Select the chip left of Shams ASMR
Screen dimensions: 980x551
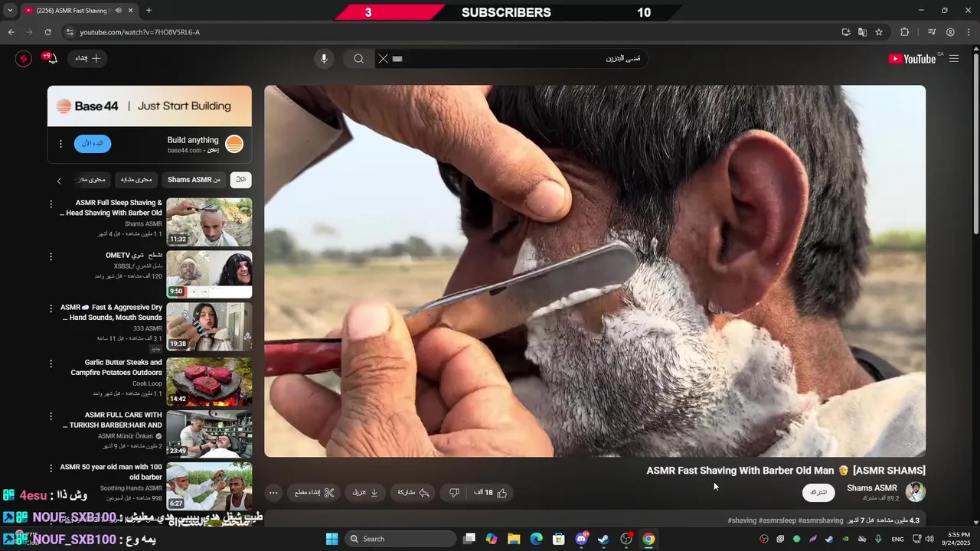137,180
